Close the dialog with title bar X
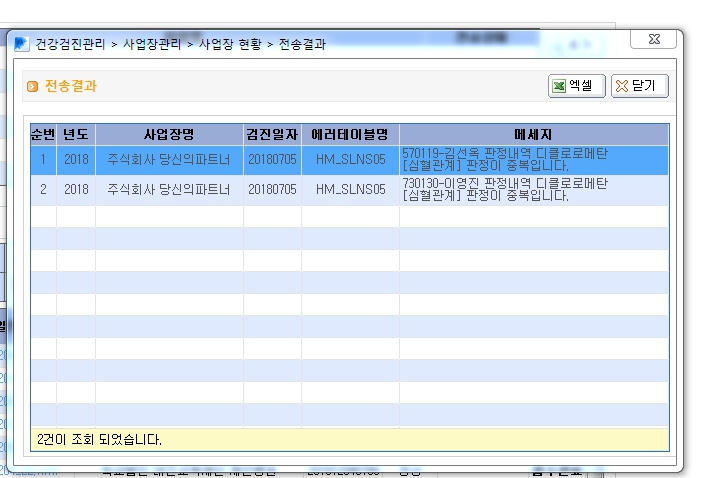The width and height of the screenshot is (704, 478). (654, 39)
